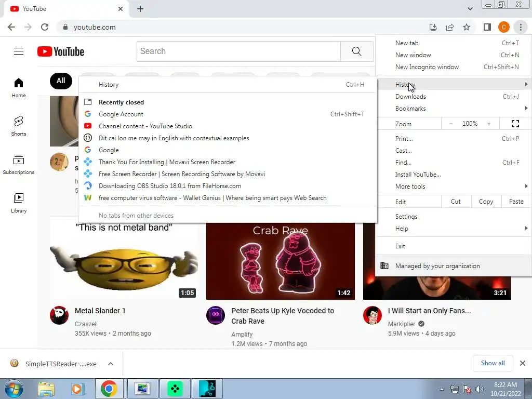Click the Czaszel channel avatar
This screenshot has width=532, height=399.
59,315
